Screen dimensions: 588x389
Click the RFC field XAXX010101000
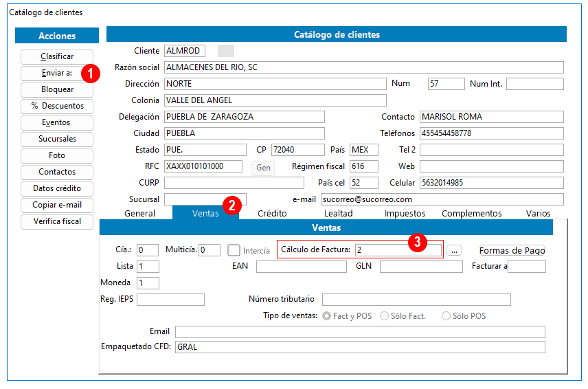pos(203,166)
